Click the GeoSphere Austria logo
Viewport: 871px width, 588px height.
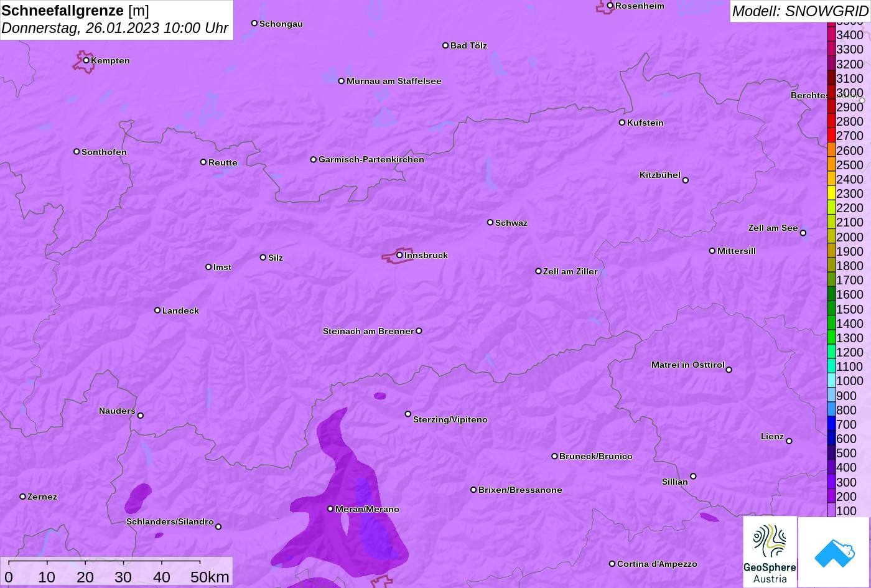click(770, 552)
